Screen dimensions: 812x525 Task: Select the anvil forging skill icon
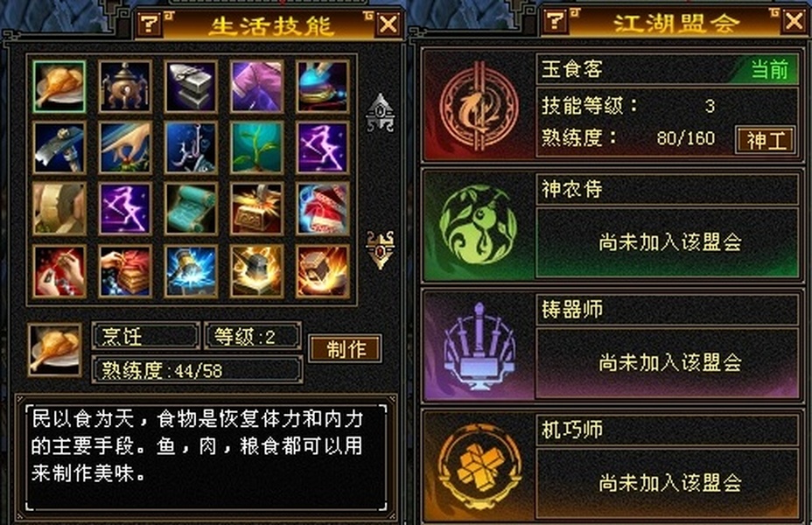(191, 87)
